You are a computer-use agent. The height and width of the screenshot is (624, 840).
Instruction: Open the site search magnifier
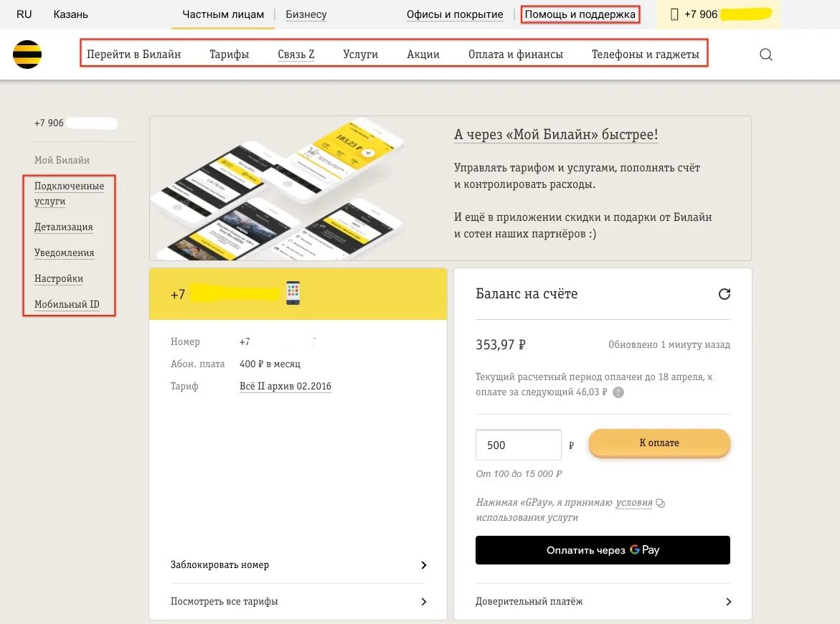(766, 55)
